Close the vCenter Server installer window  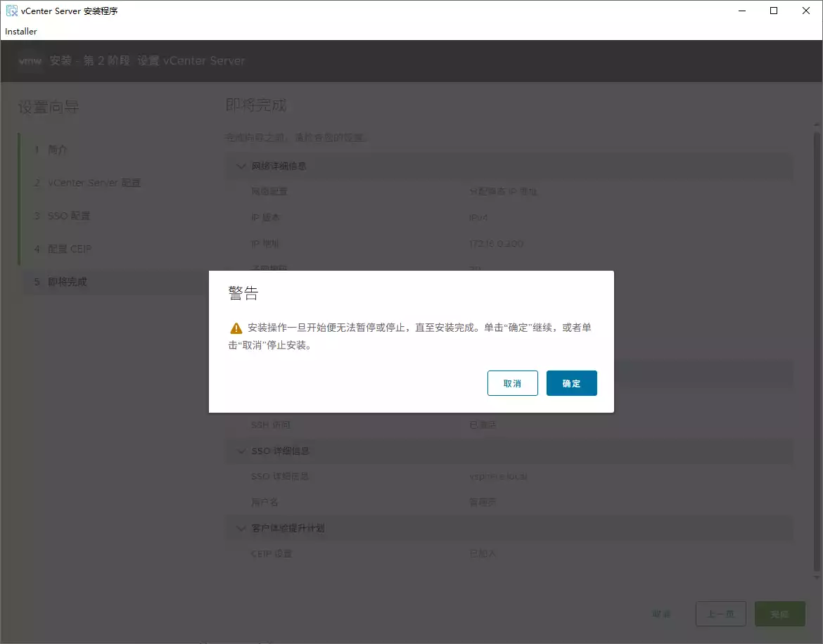point(806,11)
